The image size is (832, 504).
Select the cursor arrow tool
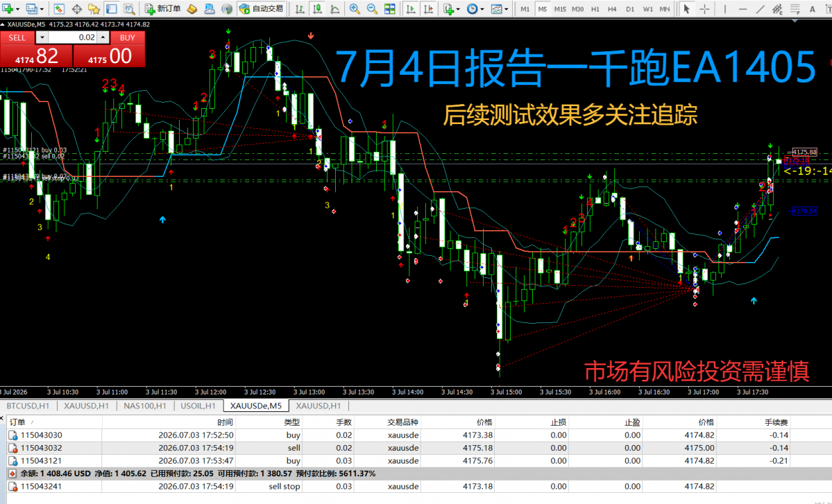(686, 8)
